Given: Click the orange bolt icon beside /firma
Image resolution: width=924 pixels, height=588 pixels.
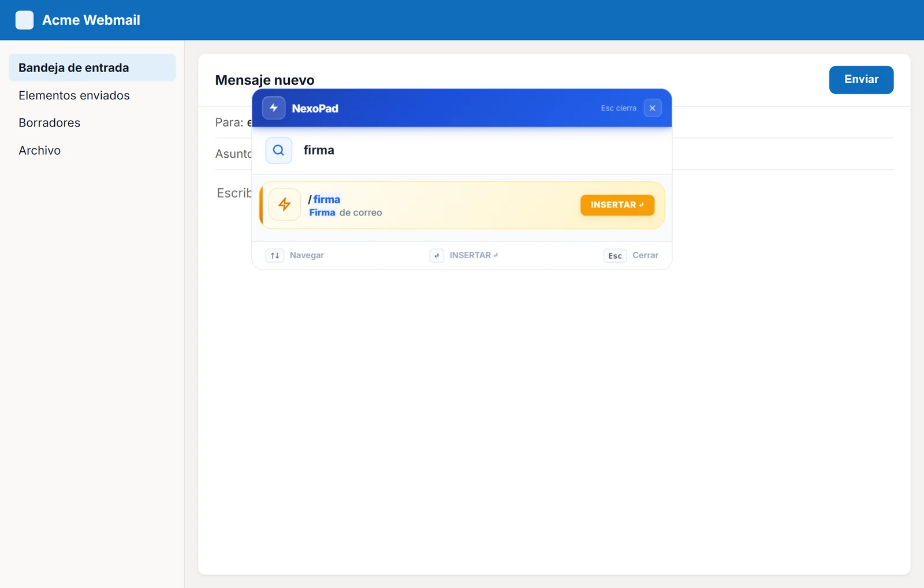Looking at the screenshot, I should (x=285, y=204).
